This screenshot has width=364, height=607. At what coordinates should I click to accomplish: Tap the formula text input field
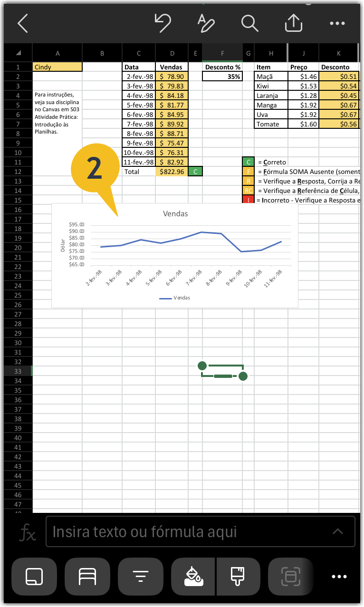pyautogui.click(x=200, y=531)
